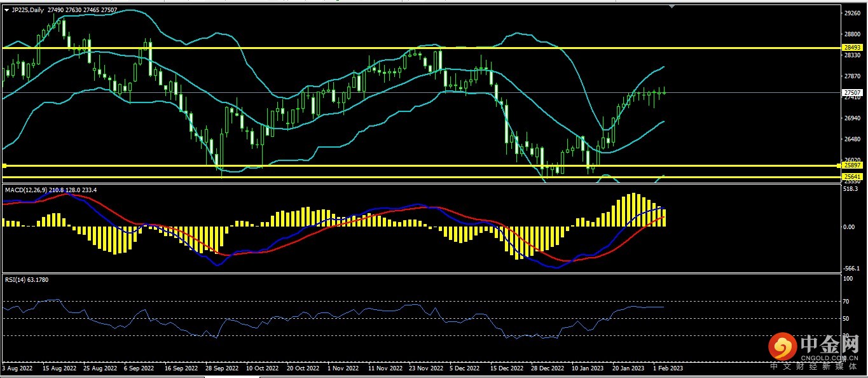Click the 26480 value on price scale
The height and width of the screenshot is (378, 868).
pyautogui.click(x=851, y=139)
